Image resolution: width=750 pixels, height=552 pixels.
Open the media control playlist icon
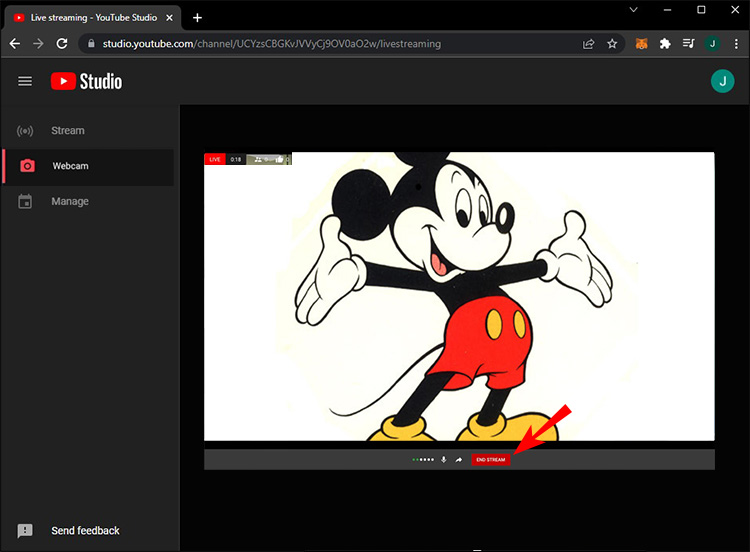point(688,44)
